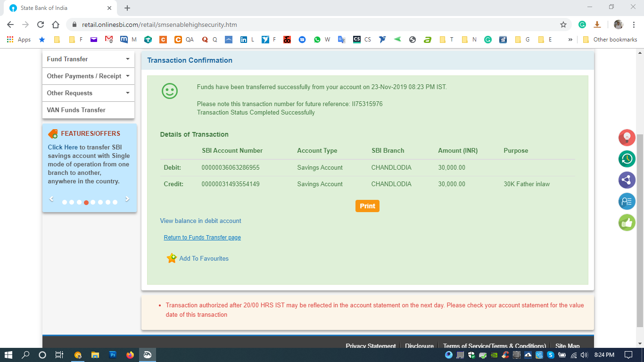Click the red lightbulb floating icon
The width and height of the screenshot is (644, 362).
627,138
